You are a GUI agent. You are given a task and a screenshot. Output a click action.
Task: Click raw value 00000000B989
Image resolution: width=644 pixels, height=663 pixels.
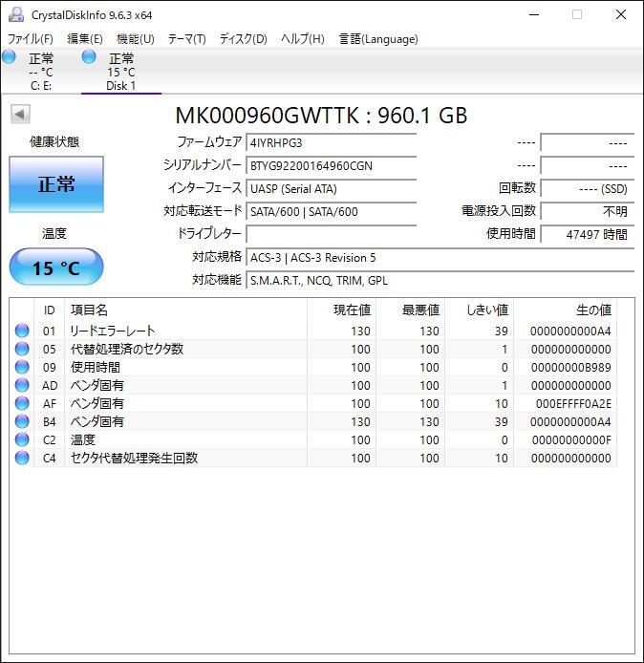coord(570,368)
